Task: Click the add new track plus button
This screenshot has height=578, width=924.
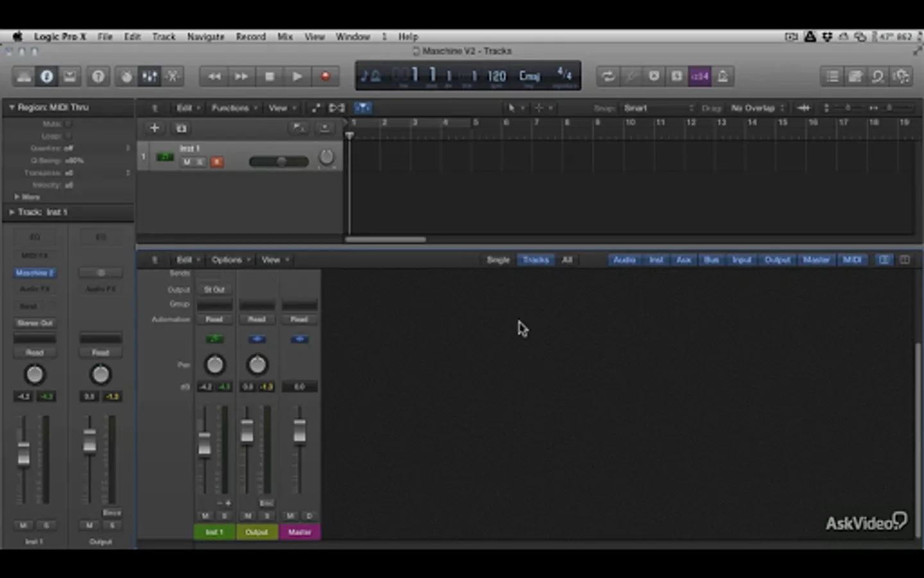Action: [154, 128]
